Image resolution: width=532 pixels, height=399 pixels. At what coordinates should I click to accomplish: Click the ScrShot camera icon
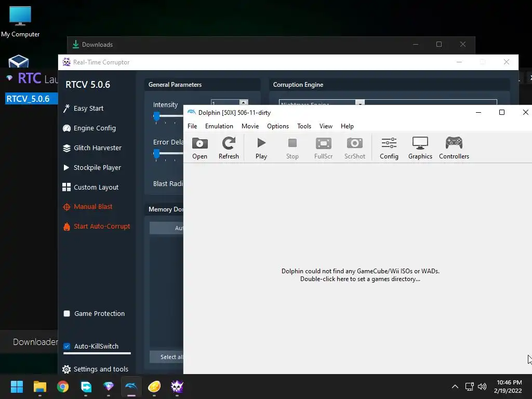[354, 148]
